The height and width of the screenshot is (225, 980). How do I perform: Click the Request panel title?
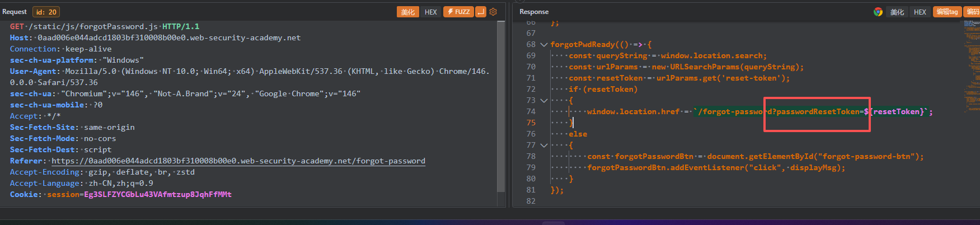(15, 12)
